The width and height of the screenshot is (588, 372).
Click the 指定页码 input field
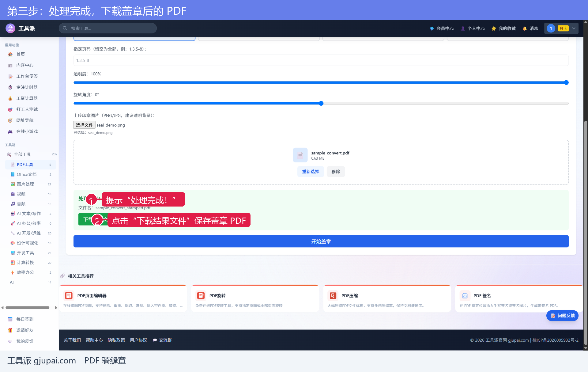(x=321, y=60)
